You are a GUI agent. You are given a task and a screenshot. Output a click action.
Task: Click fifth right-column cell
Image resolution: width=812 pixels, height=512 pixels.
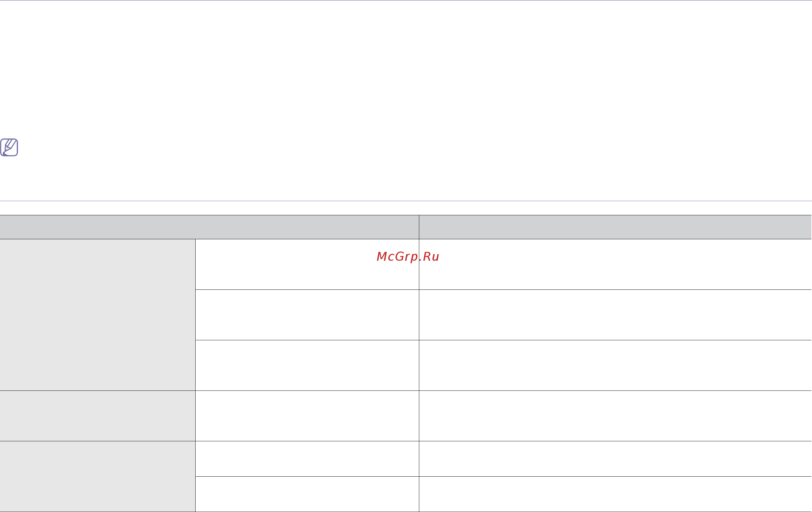point(615,459)
